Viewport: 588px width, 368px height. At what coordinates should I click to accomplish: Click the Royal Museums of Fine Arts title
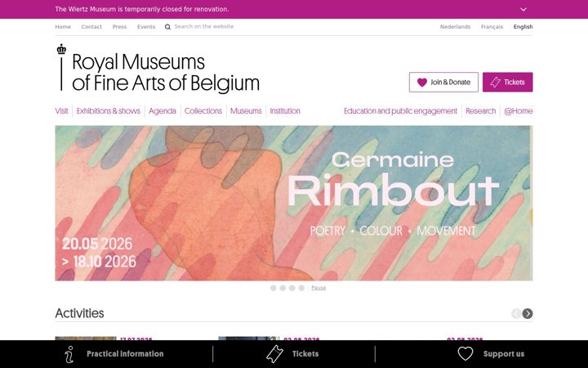166,73
